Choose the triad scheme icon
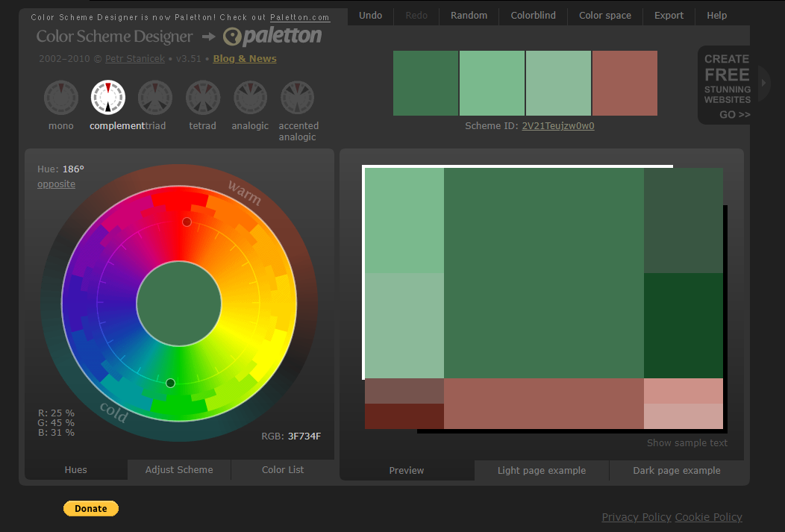Screen dimensions: 785x532 click(155, 98)
